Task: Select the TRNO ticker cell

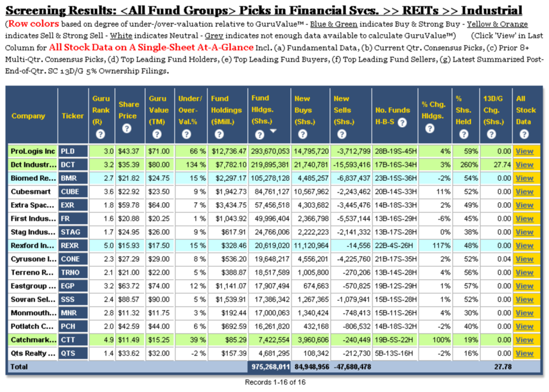Action: [73, 273]
